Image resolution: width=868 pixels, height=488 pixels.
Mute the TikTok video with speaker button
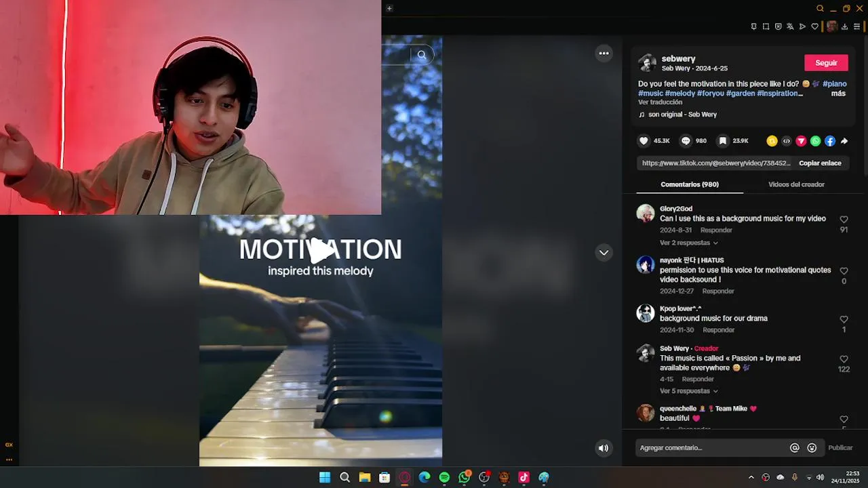604,448
